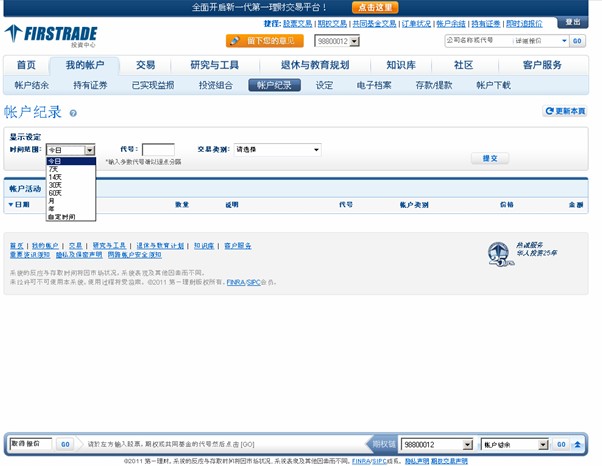Image resolution: width=602 pixels, height=466 pixels.
Task: Choose 自定时间 from the time range list
Action: [62, 216]
